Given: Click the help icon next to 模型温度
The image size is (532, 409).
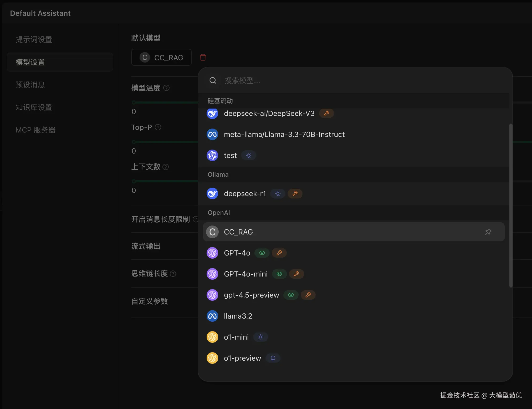Looking at the screenshot, I should [166, 88].
